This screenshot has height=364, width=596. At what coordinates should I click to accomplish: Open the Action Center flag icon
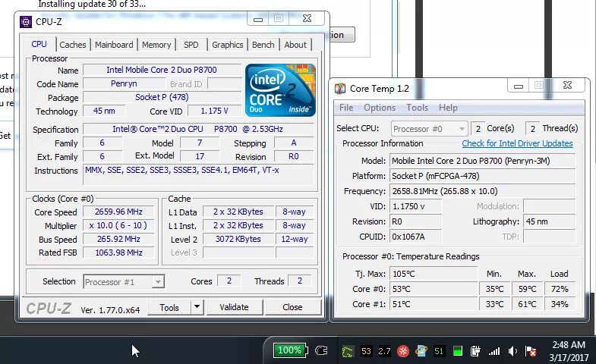coord(531,351)
